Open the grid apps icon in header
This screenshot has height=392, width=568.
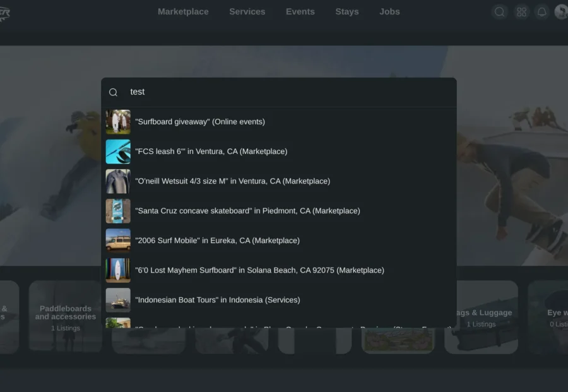pos(521,12)
